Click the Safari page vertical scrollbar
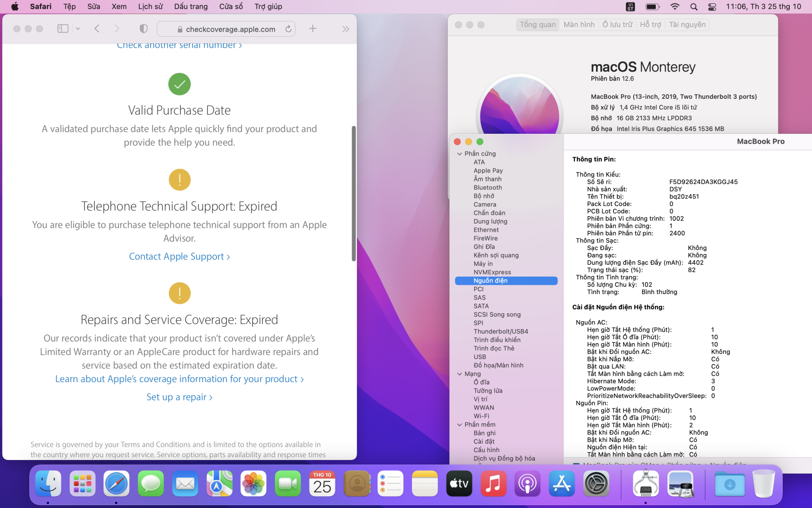812x508 pixels. coord(354,194)
